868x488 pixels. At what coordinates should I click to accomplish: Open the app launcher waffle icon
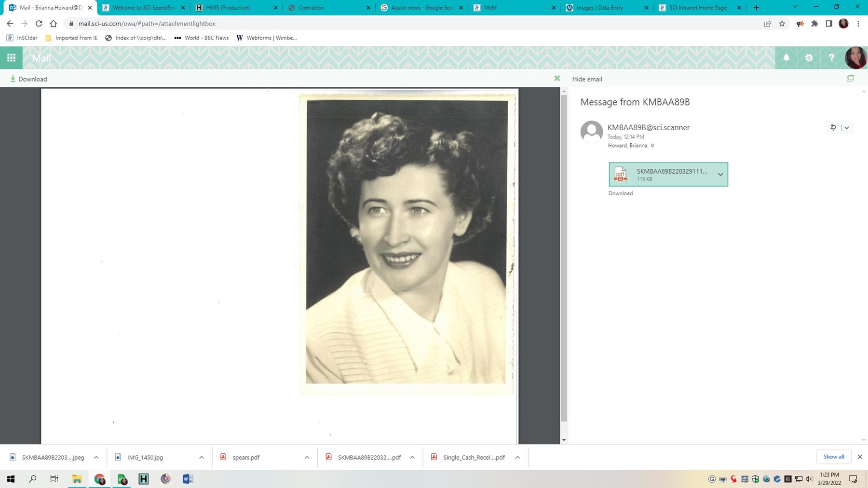11,57
